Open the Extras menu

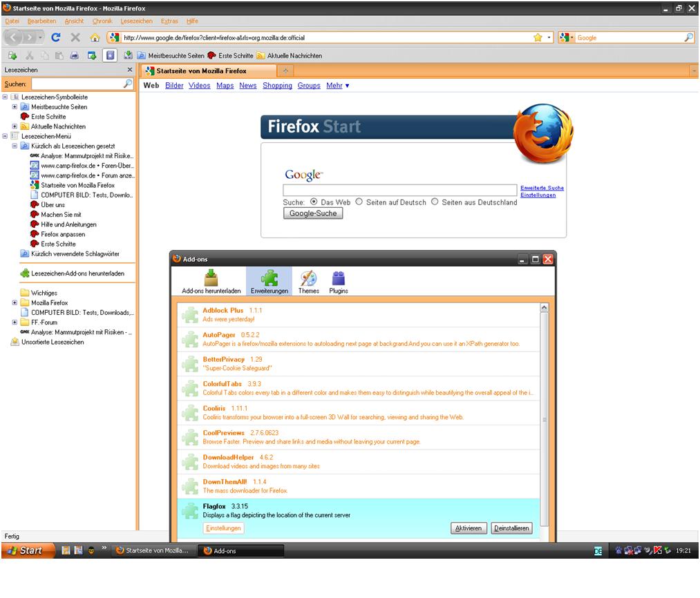169,21
